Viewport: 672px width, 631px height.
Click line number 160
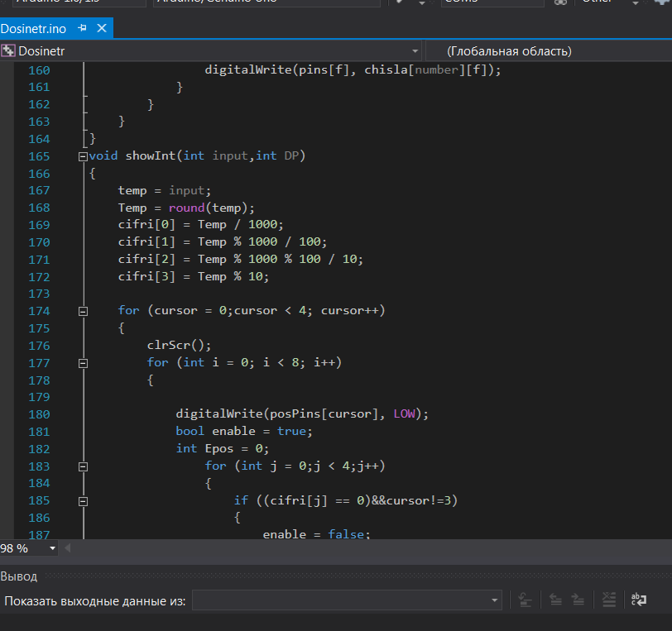(39, 70)
